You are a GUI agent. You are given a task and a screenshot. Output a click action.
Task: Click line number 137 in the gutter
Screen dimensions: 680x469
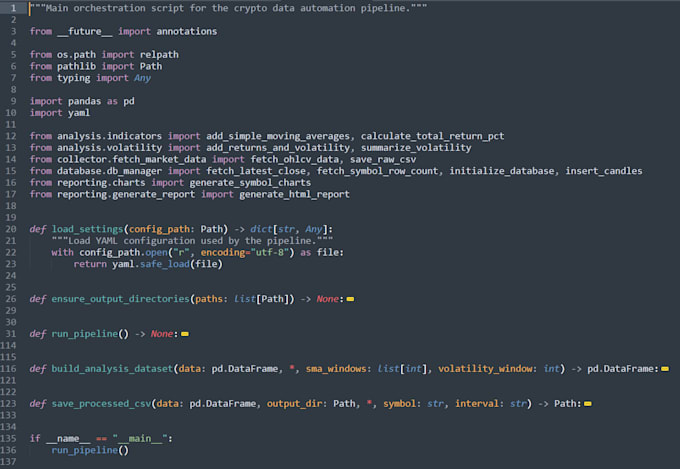(8, 462)
